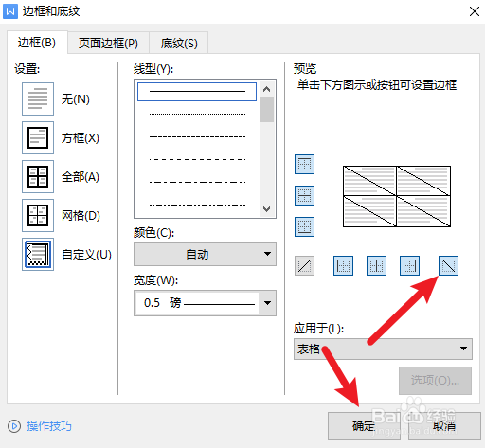The height and width of the screenshot is (448, 485).
Task: Toggle the bottom border preview button
Action: click(x=304, y=226)
